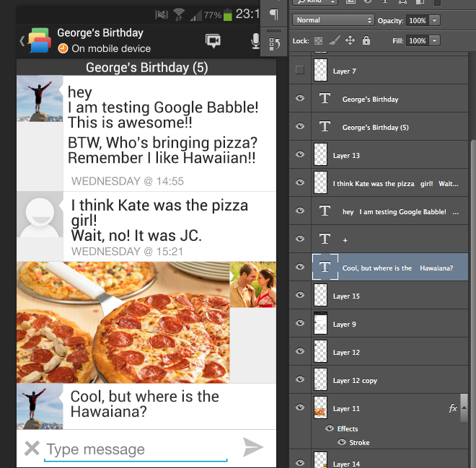Open the Paragraph panel icon
This screenshot has width=476, height=468.
tap(274, 14)
